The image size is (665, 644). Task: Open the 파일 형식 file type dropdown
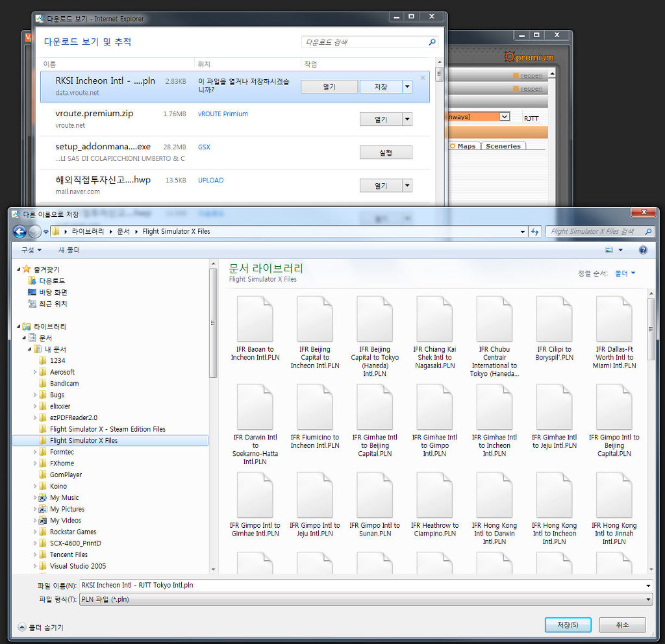click(x=648, y=600)
